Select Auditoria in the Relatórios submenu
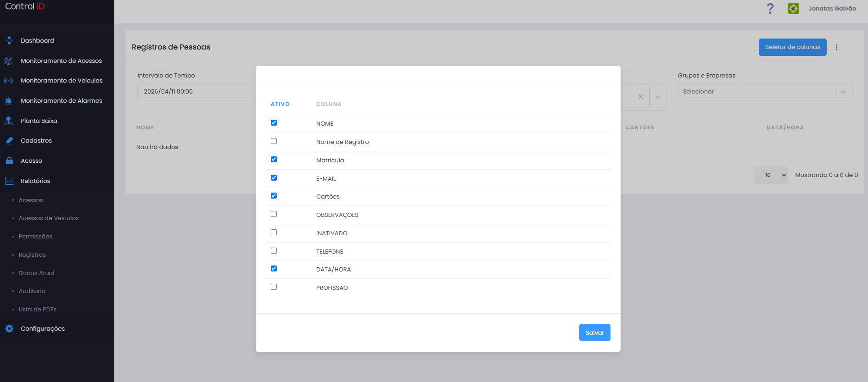 pos(32,291)
